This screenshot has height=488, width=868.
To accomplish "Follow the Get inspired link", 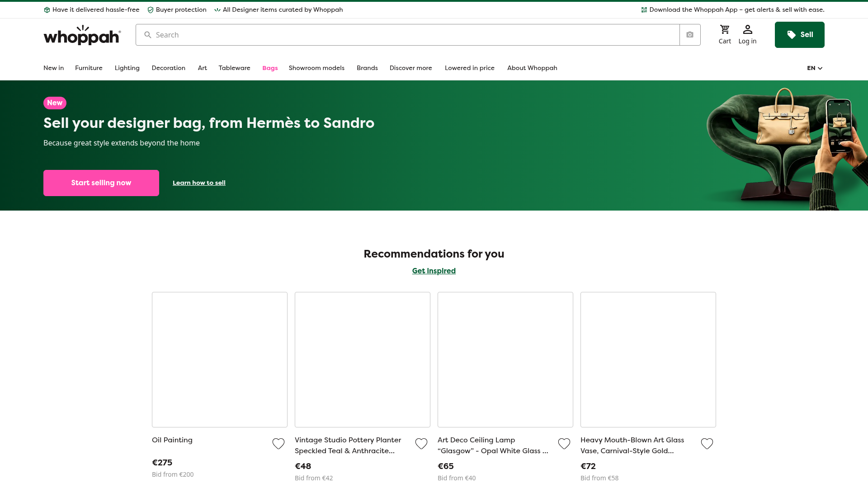I will coord(434,271).
